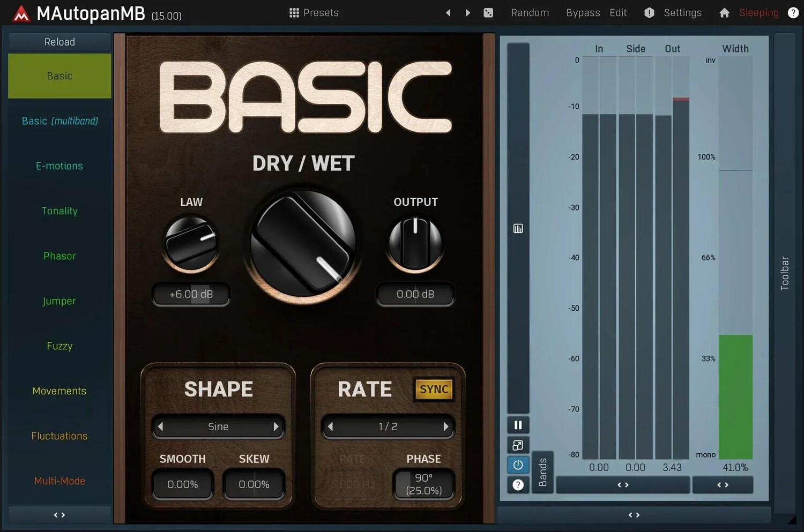The height and width of the screenshot is (532, 804).
Task: Load the next preset arrow
Action: coord(468,13)
